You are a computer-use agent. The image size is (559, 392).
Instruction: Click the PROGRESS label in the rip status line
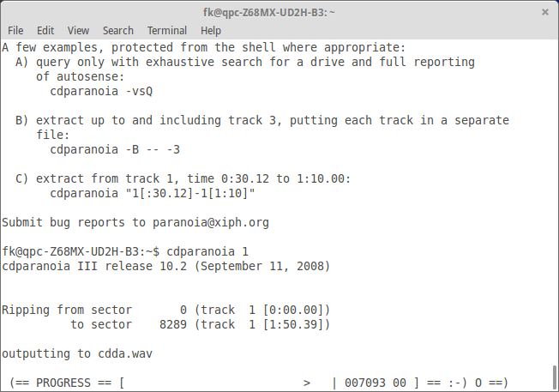tap(63, 383)
